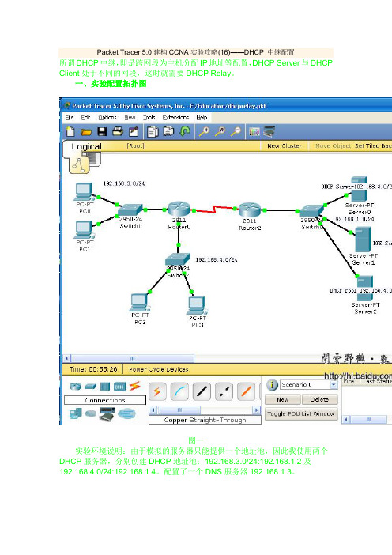Screen dimensions: 392x555
Task: Click the logical workspace navigation icon
Action: 79,165
